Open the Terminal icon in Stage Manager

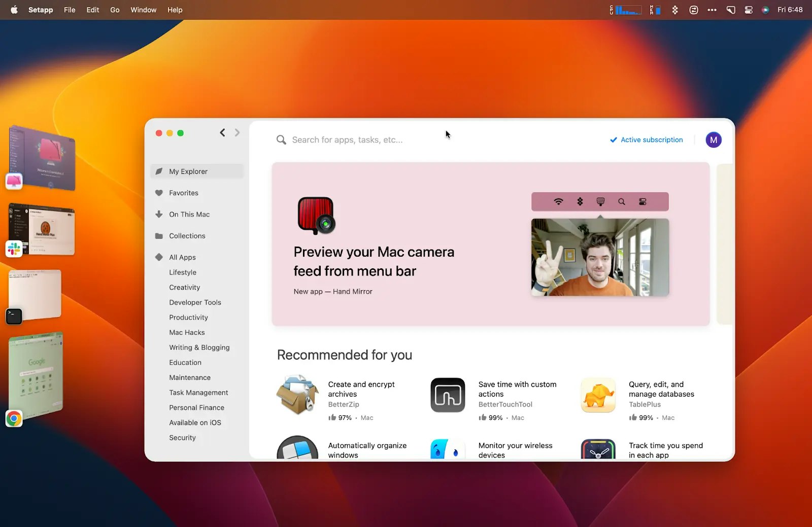[14, 317]
